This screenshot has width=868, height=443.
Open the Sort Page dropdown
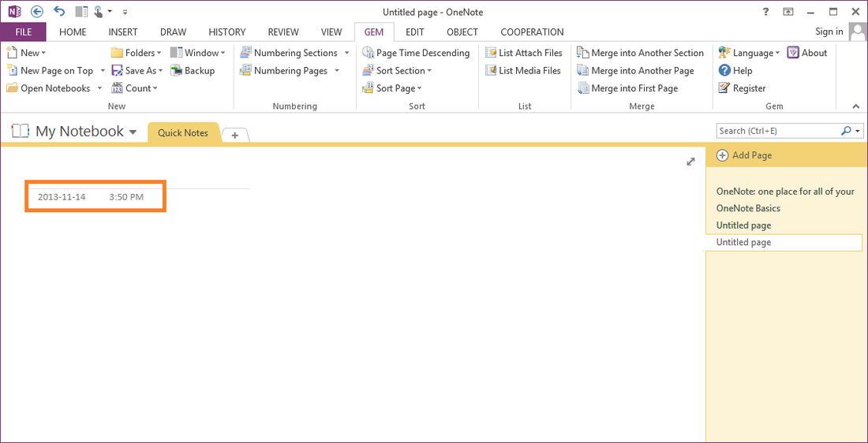[x=392, y=88]
